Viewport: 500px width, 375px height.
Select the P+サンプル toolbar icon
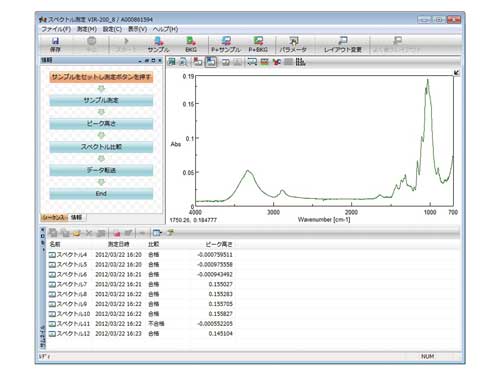click(226, 44)
